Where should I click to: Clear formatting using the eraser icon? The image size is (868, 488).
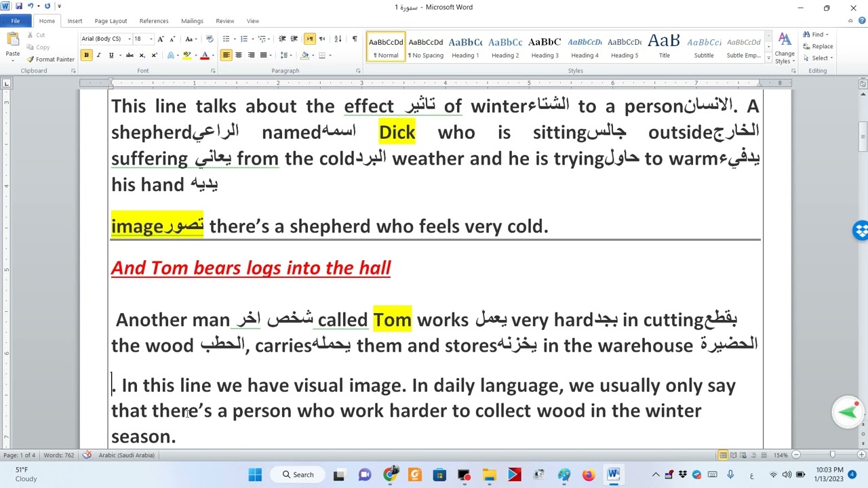pos(210,39)
